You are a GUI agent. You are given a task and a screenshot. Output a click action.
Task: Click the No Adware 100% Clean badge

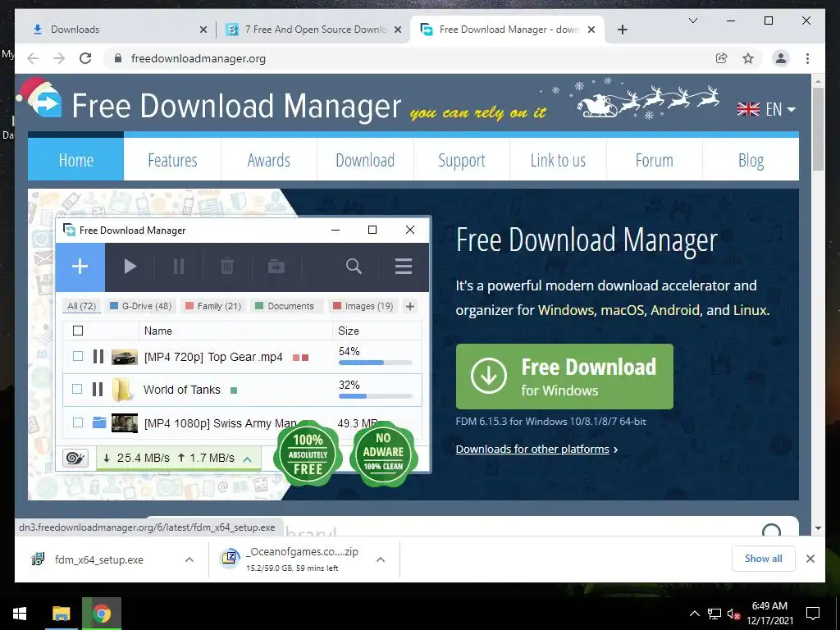click(383, 454)
